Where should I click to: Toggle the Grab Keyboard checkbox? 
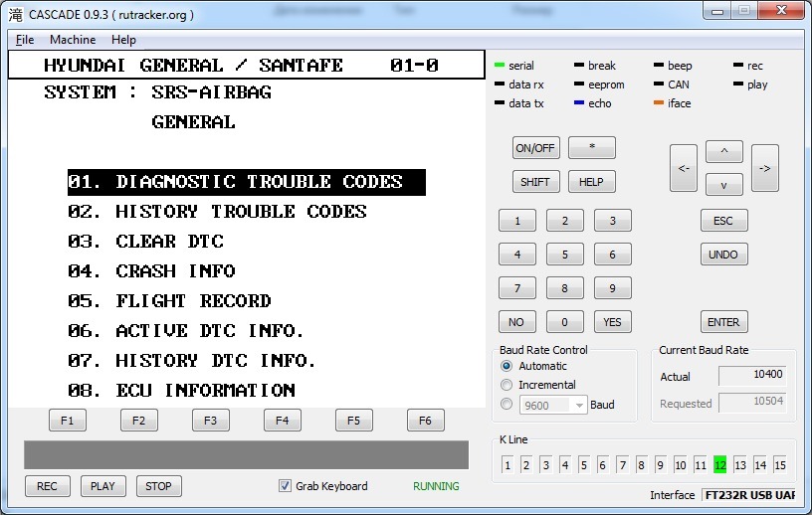click(286, 486)
